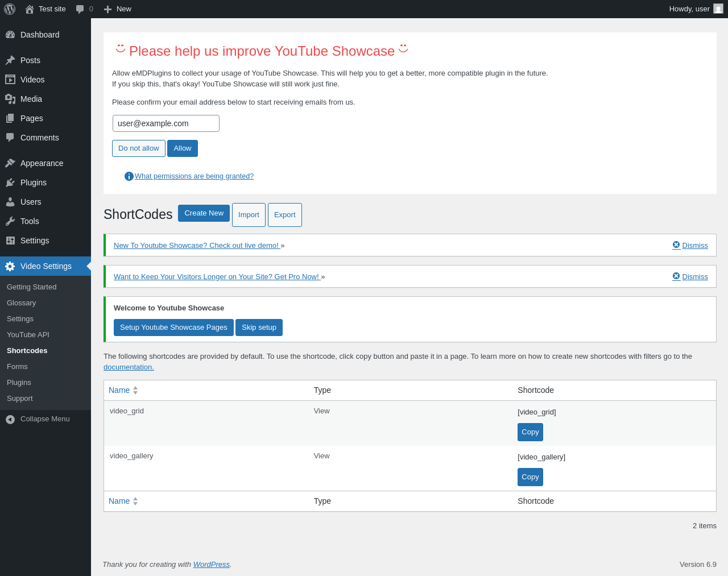Screen dimensions: 728x576
Task: Click the Collapse Menu arrow icon
Action: coord(10,420)
